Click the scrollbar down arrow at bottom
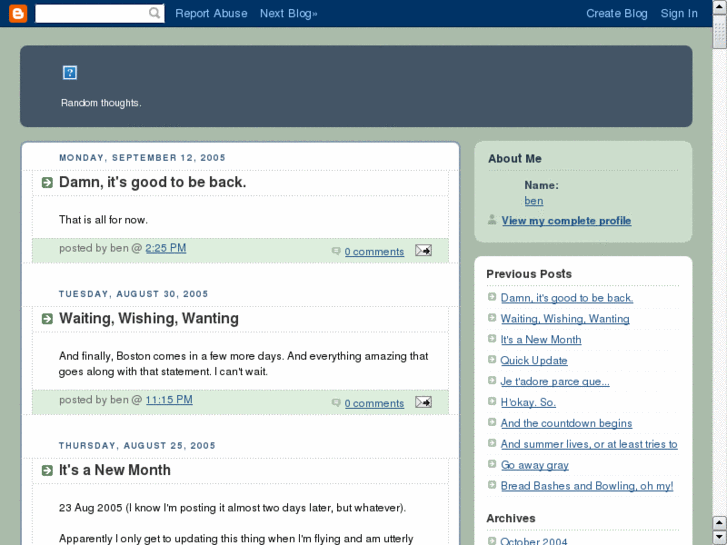This screenshot has width=727, height=545. tap(720, 537)
